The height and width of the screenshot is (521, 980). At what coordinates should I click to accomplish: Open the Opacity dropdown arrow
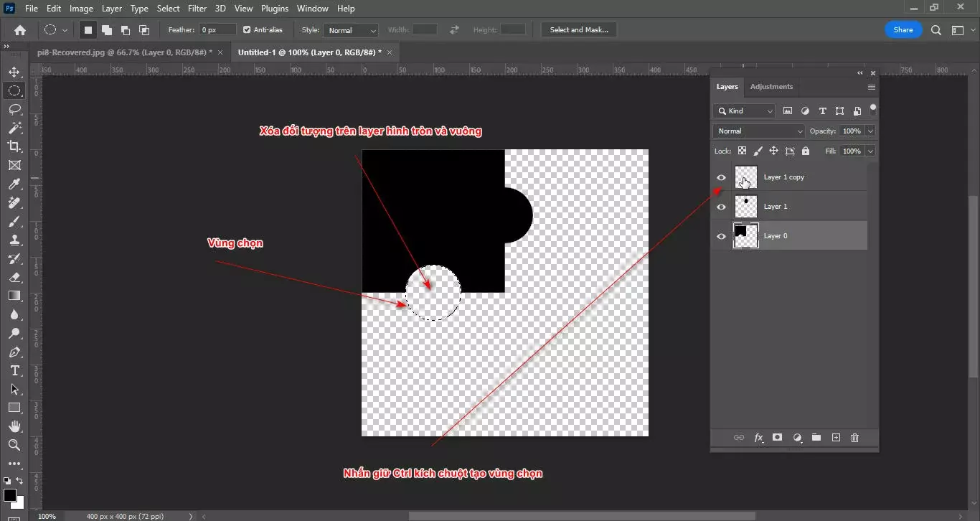pyautogui.click(x=870, y=131)
